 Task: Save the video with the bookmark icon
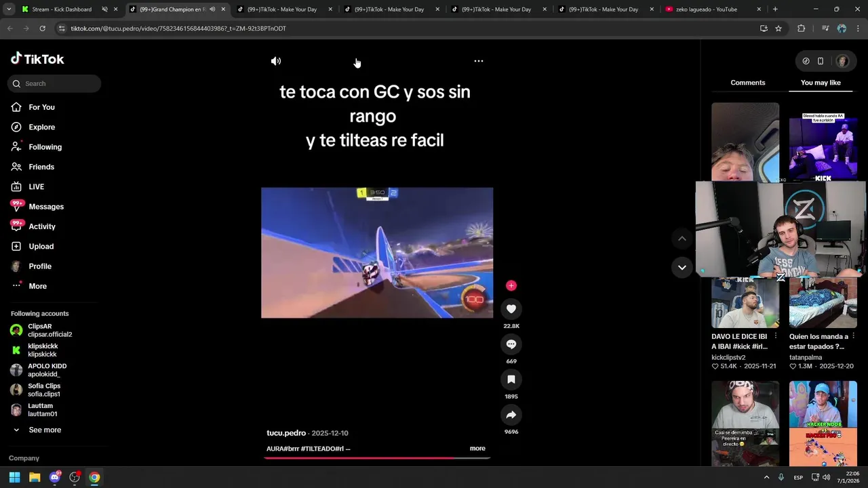click(x=511, y=380)
